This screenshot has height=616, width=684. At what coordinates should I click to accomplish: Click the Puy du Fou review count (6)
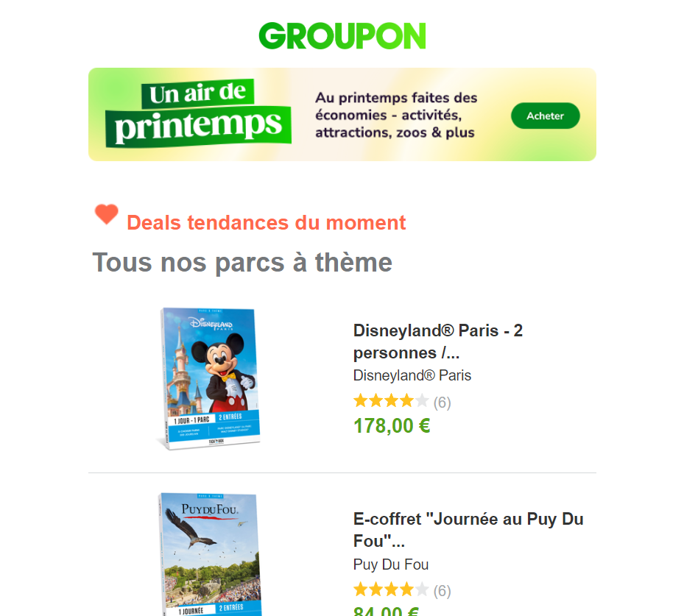pyautogui.click(x=442, y=591)
